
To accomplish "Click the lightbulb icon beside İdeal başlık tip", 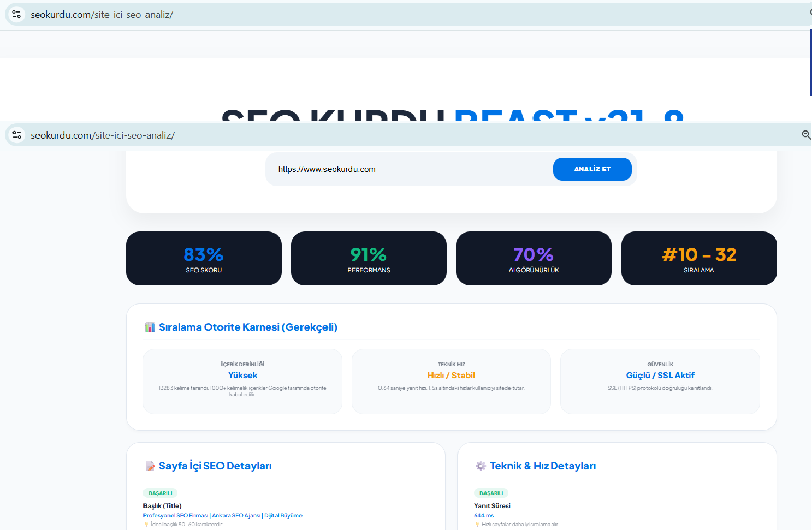I will 146,525.
